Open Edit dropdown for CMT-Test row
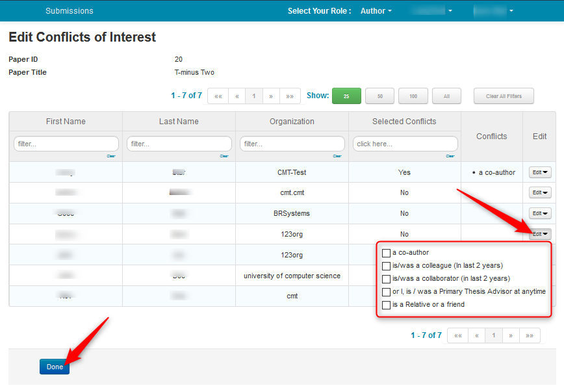The width and height of the screenshot is (564, 392). click(540, 172)
